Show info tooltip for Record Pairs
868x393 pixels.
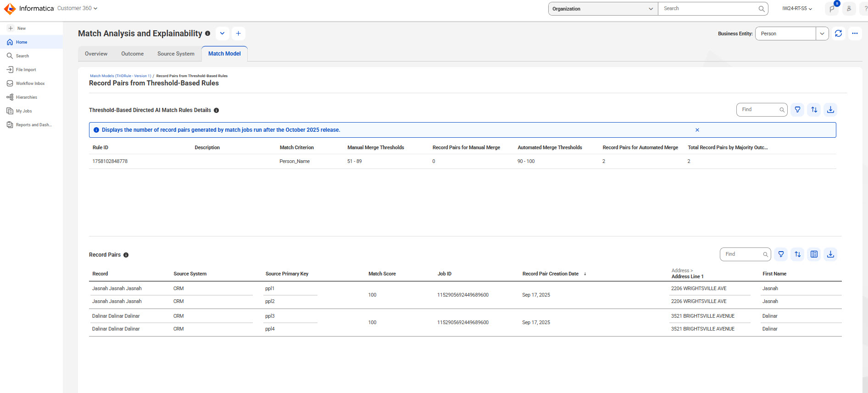pos(126,255)
